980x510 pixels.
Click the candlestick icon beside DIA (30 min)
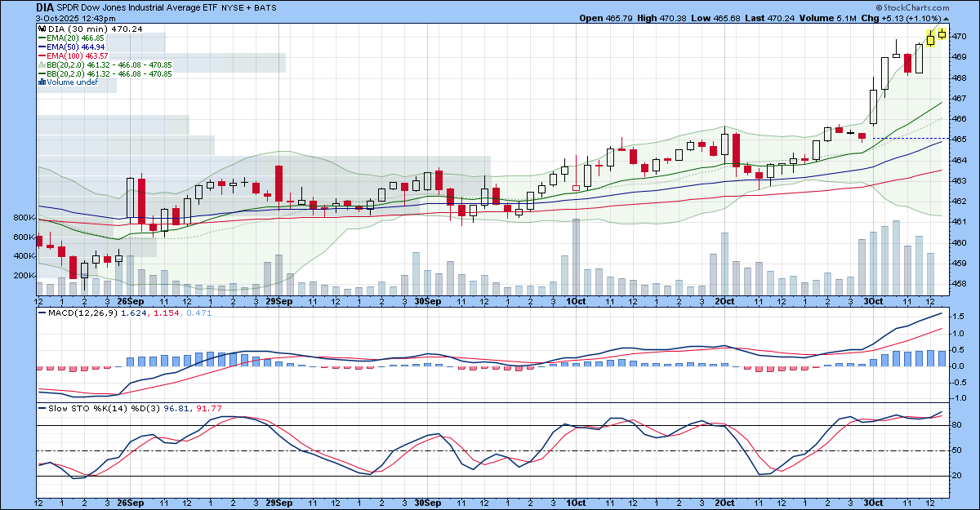point(42,29)
